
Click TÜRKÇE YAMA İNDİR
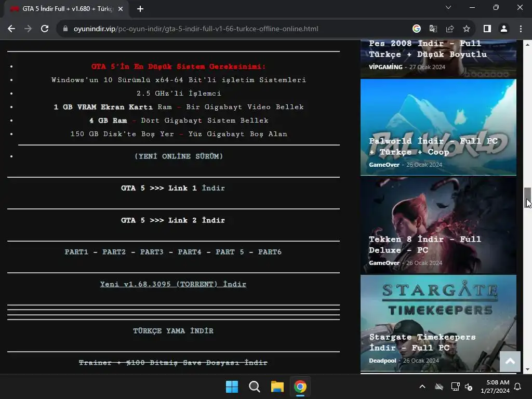(173, 331)
